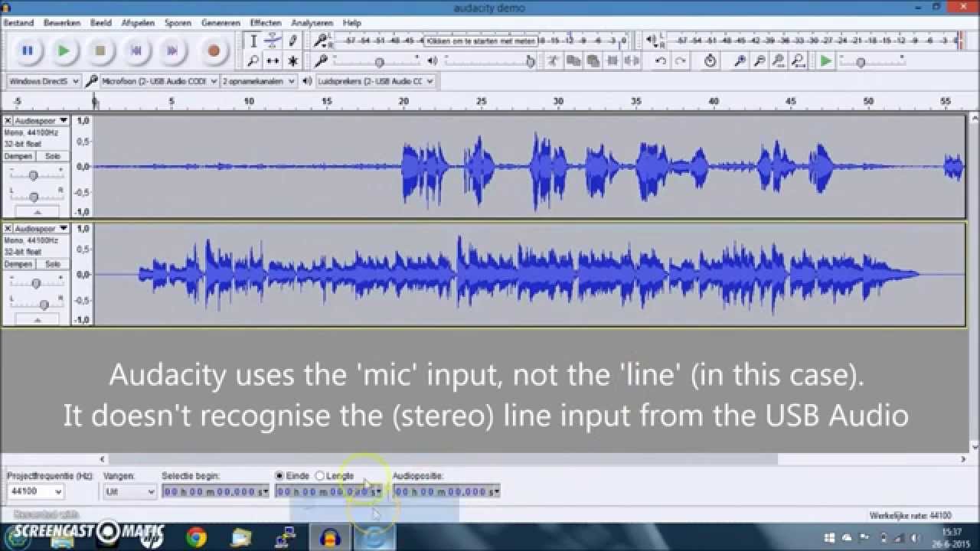980x551 pixels.
Task: Click the Sync-Lock tracks icon
Action: (x=710, y=61)
